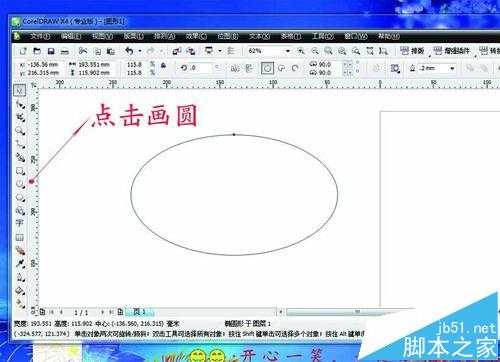The height and width of the screenshot is (362, 500).
Task: Select the Smart Fill tool
Action: [x=20, y=157]
